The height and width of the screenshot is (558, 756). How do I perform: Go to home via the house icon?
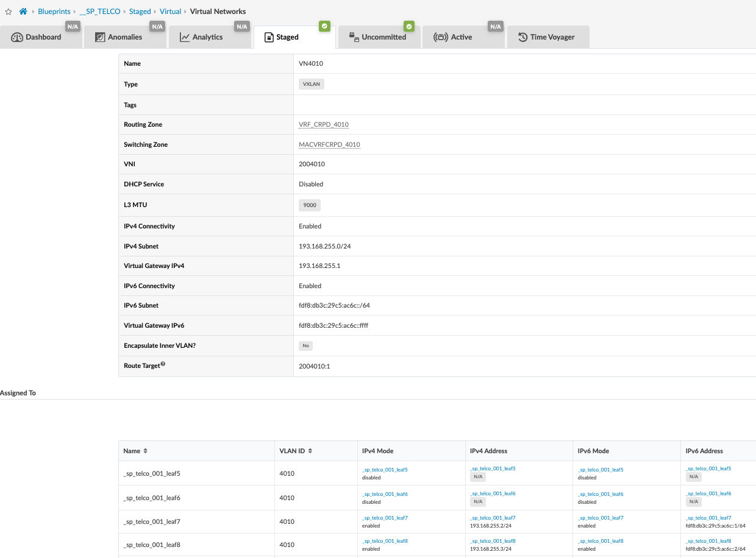click(x=23, y=12)
